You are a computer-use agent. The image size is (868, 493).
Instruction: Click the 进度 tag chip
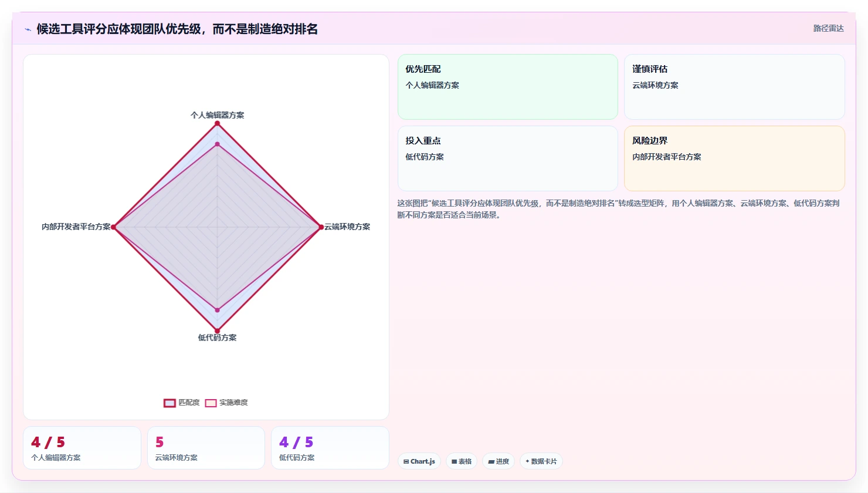[499, 461]
